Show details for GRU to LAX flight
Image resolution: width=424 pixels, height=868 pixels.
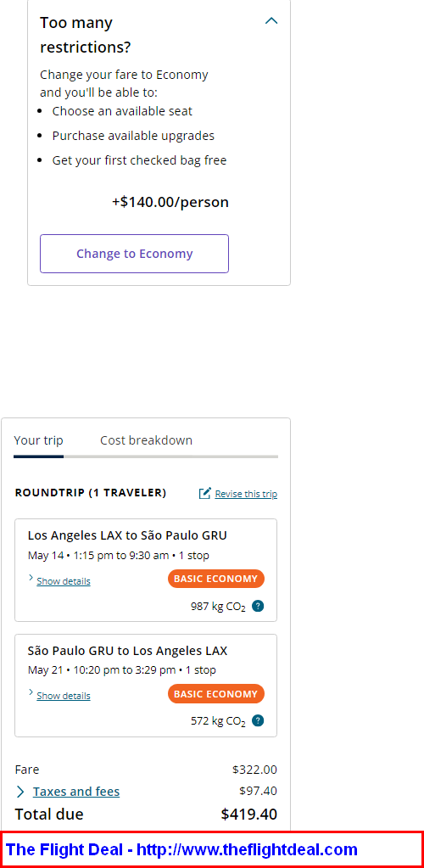pos(64,696)
